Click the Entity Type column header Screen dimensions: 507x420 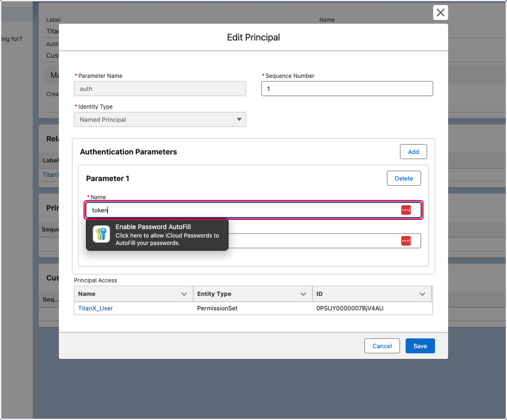[x=252, y=294]
